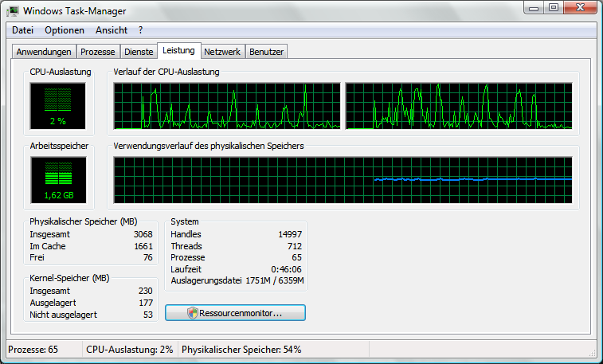Viewport: 603px width, 364px height.
Task: Click the Auslagerungsdatei value 1751M / 6359M
Action: point(275,280)
